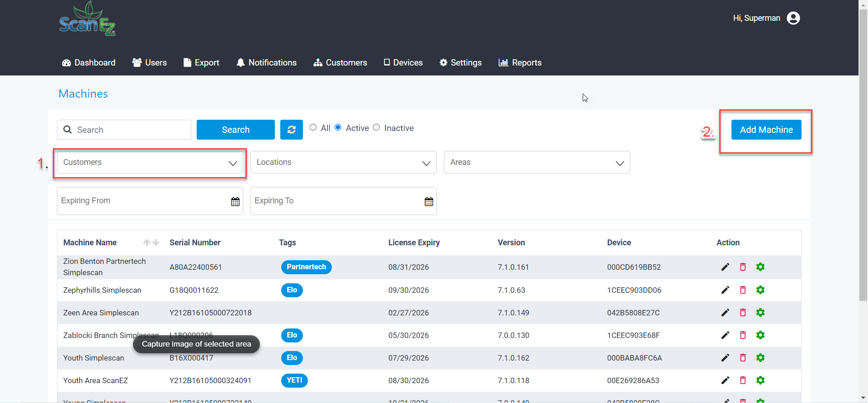Focus the Expiring From date field
Screen dimensions: 868x403
click(150, 201)
